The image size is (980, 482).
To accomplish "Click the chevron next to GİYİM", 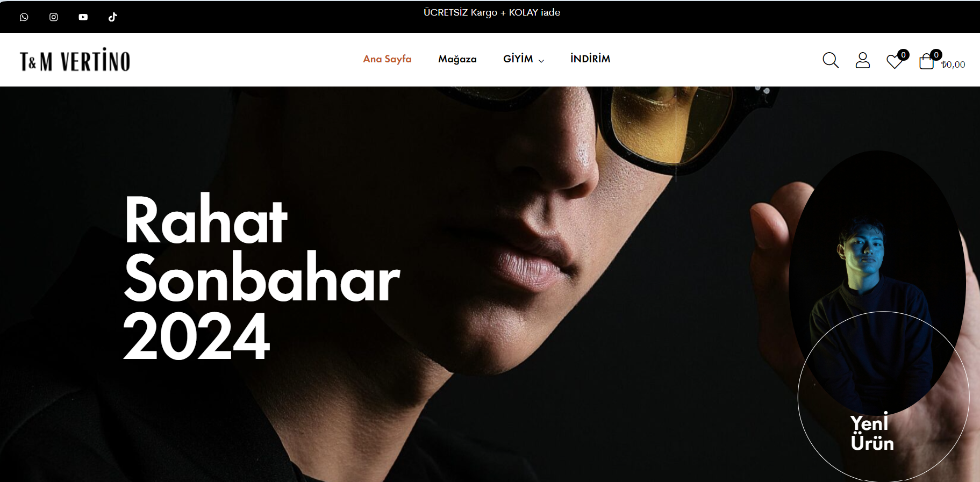I will coord(541,61).
